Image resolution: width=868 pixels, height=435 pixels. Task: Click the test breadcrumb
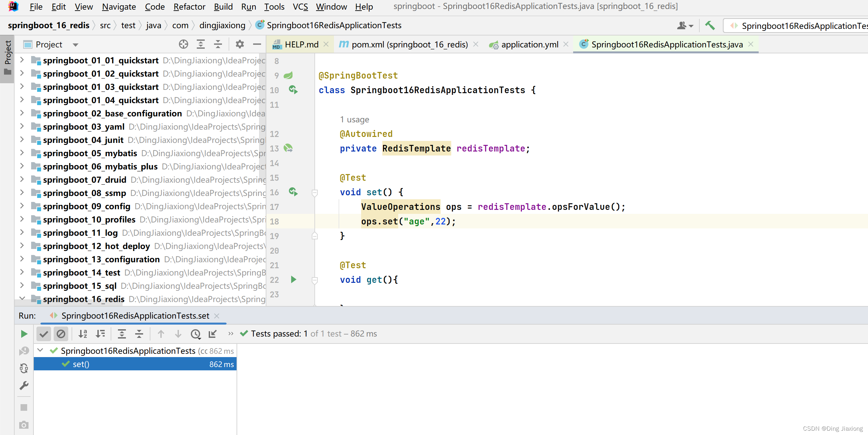coord(128,25)
